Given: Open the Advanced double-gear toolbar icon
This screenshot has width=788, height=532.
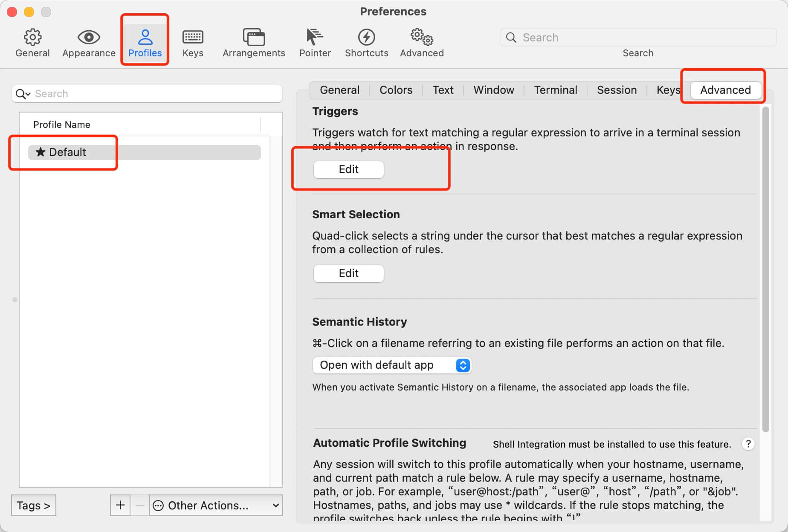Looking at the screenshot, I should (422, 38).
